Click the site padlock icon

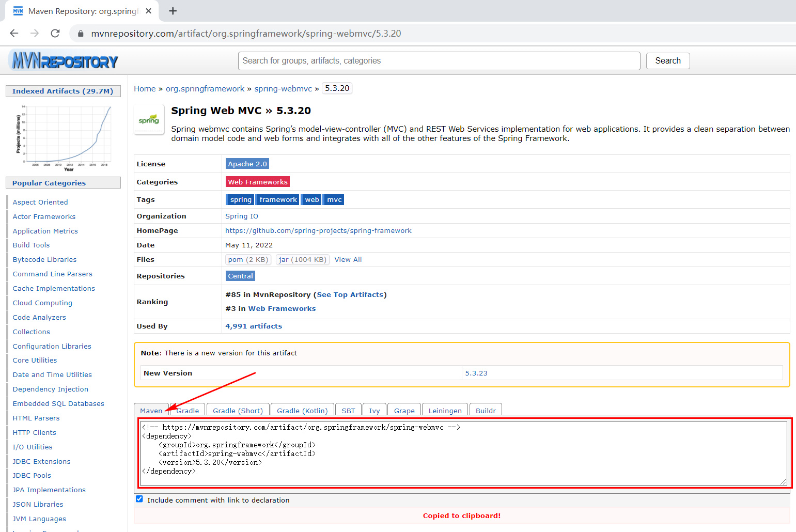point(80,34)
